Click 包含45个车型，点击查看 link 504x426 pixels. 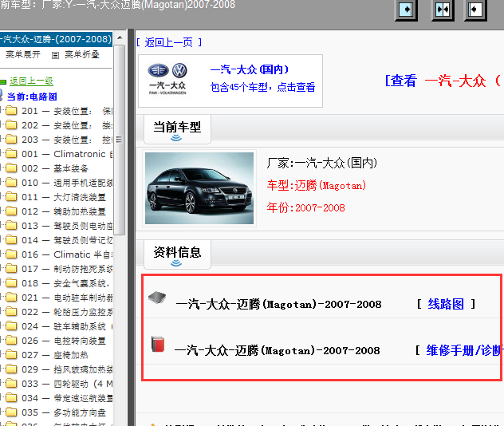coord(262,87)
